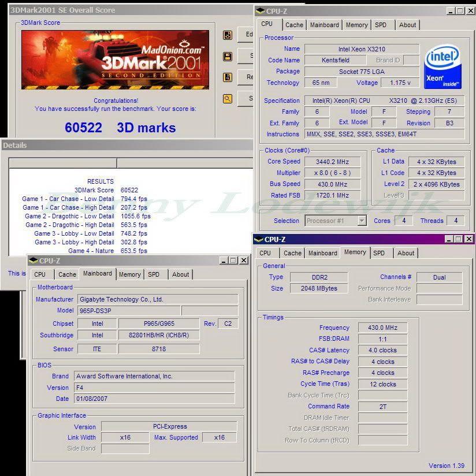Click the voltage value '1.175 v'

tap(400, 83)
